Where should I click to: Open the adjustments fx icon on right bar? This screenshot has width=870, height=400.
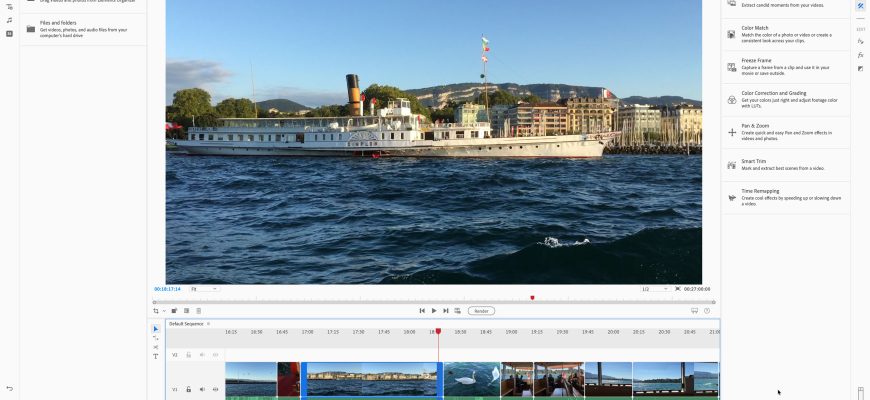click(x=861, y=41)
